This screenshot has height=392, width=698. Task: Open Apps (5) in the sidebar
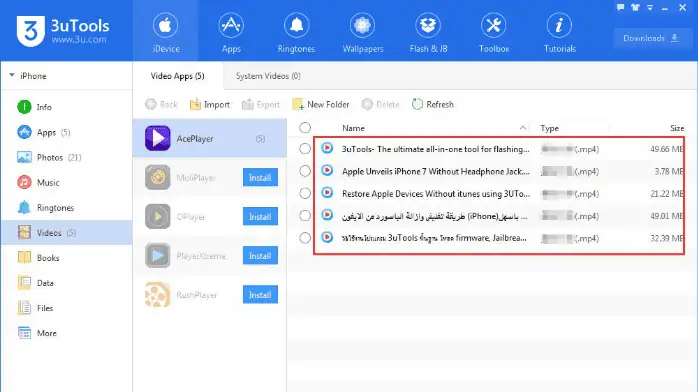coord(67,132)
